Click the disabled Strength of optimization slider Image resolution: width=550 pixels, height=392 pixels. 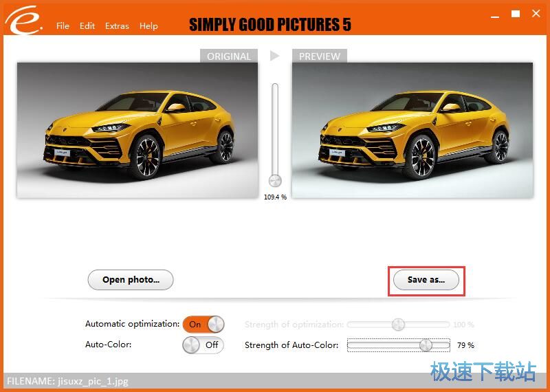(x=398, y=325)
